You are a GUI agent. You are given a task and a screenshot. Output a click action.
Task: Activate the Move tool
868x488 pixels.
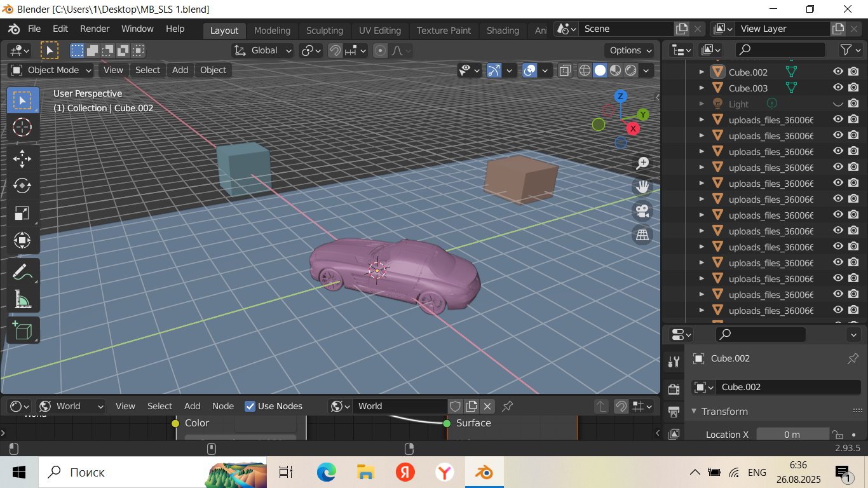point(22,158)
